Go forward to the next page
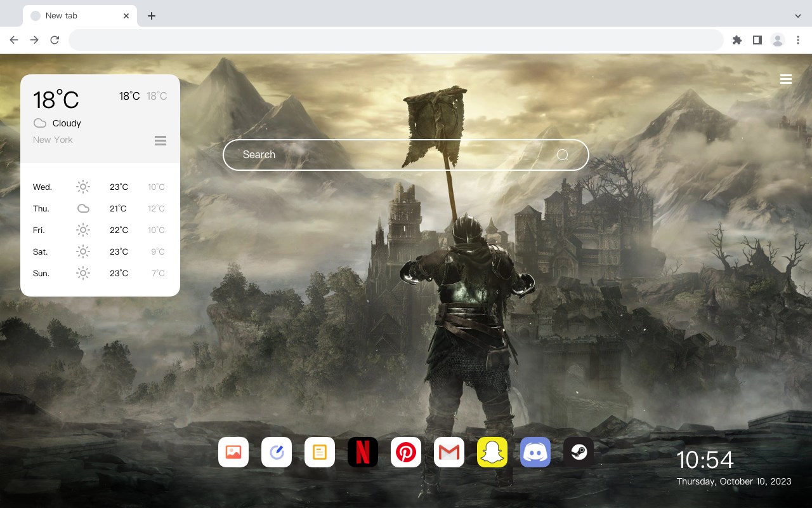Image resolution: width=812 pixels, height=508 pixels. 34,40
